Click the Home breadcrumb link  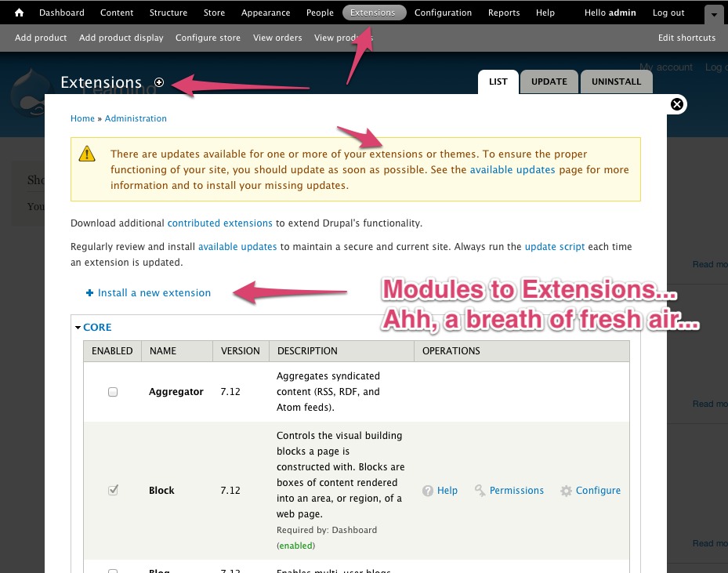pos(82,118)
